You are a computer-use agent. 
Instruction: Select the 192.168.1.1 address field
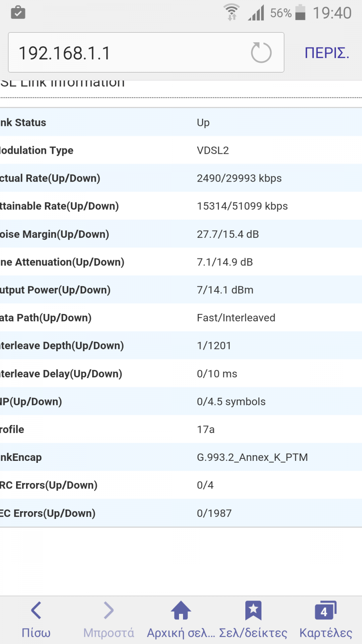146,52
